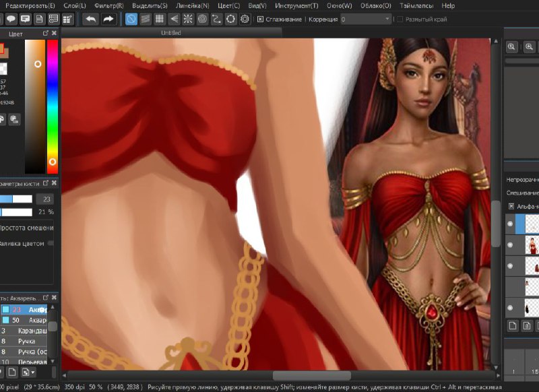
Task: Toggle the Альфа-канал protect checkbox
Action: (x=511, y=206)
